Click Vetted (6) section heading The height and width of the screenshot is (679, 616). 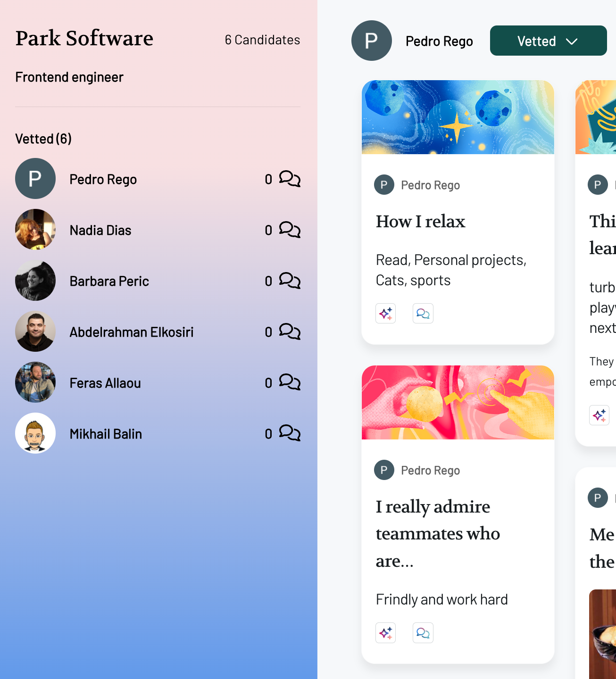[x=43, y=139]
